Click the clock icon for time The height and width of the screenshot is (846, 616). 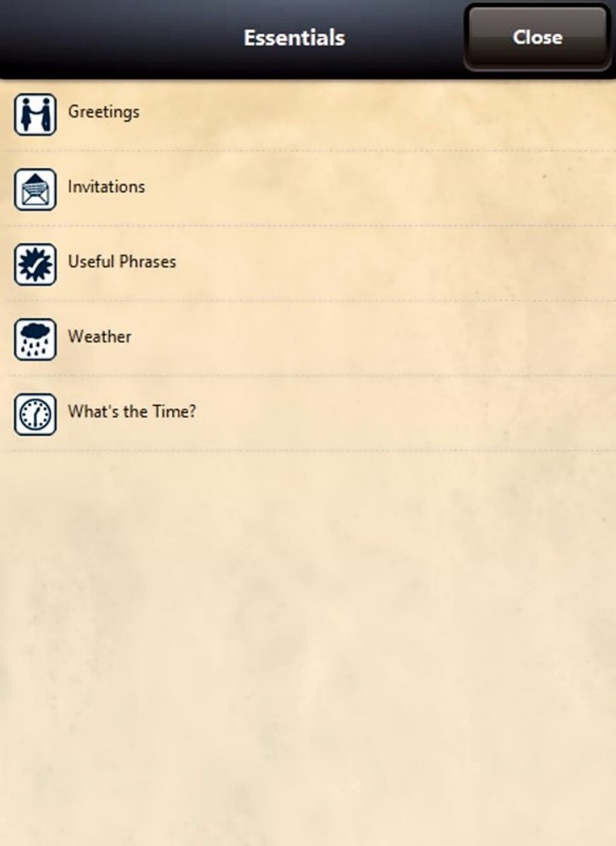click(35, 414)
